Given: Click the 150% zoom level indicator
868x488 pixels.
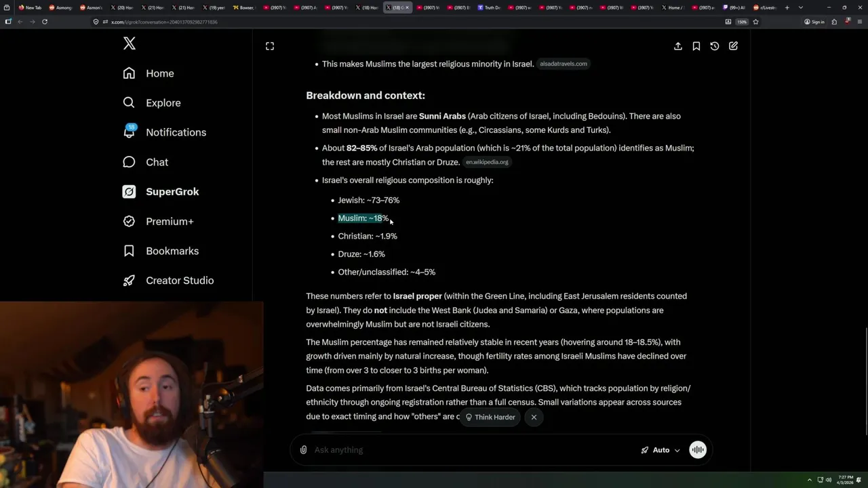Looking at the screenshot, I should (x=742, y=22).
